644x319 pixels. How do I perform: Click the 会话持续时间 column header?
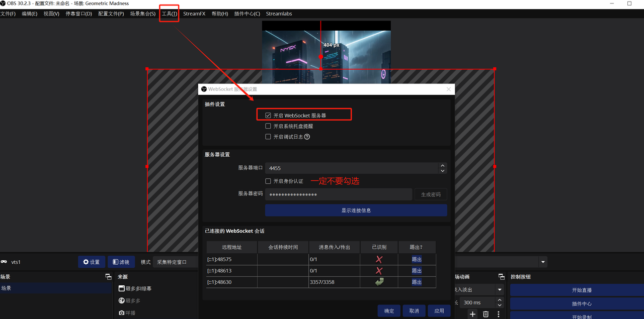pos(283,247)
